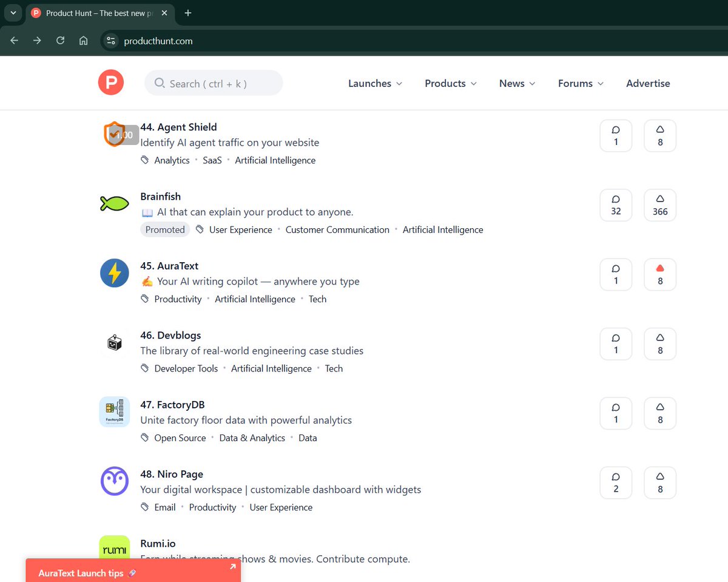This screenshot has height=582, width=728.
Task: Click the Productivity tag under AuraText
Action: pos(178,299)
